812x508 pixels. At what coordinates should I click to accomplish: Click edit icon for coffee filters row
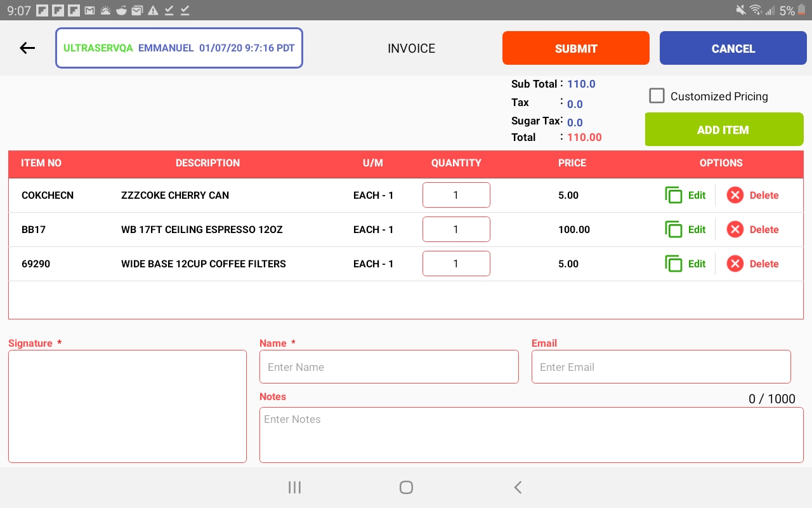click(674, 264)
